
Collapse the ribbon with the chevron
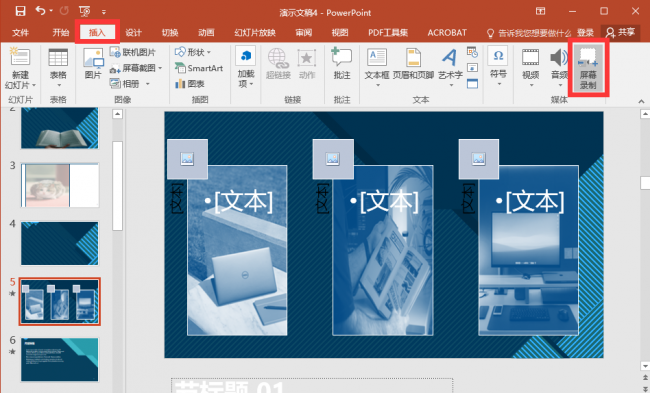641,101
